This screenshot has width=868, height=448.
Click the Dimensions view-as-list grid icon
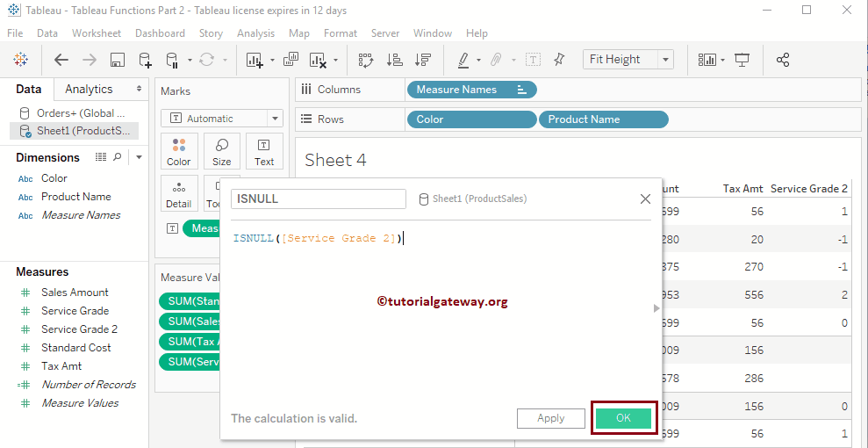point(101,157)
